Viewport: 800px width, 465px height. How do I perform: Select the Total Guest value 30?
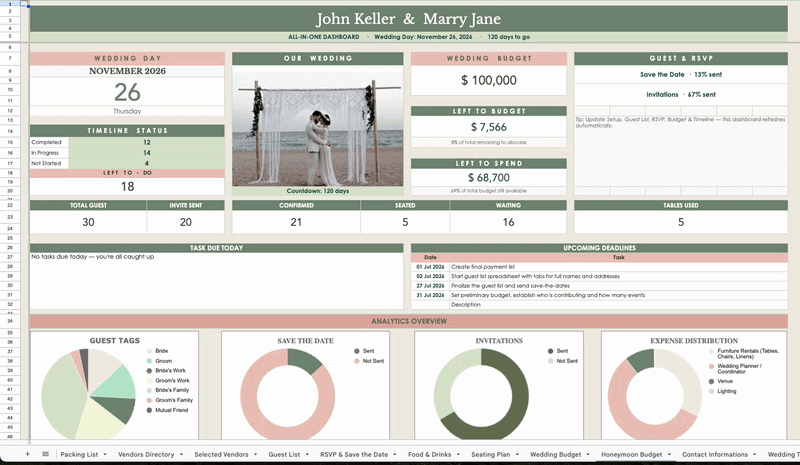88,222
